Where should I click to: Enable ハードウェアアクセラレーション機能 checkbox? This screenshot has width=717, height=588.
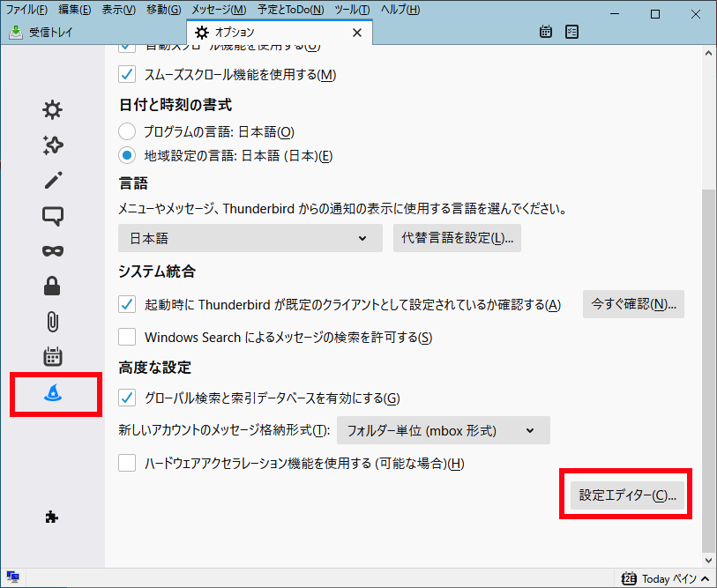(127, 463)
